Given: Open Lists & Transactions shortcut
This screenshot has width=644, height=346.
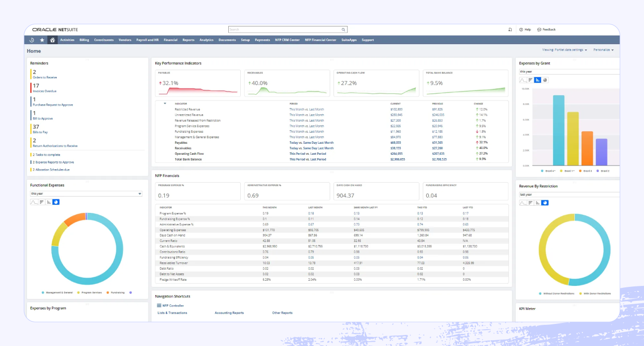Looking at the screenshot, I should pos(173,313).
